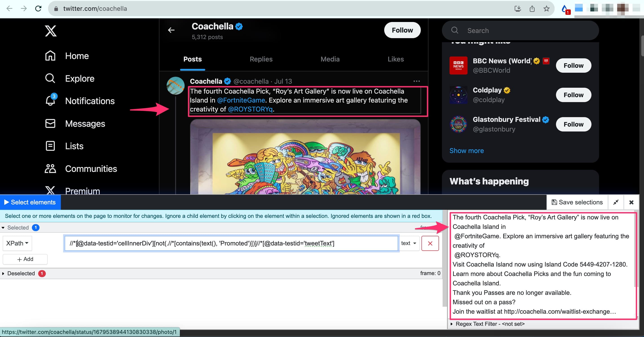Open Messages via the envelope icon
The height and width of the screenshot is (337, 644).
(x=50, y=123)
